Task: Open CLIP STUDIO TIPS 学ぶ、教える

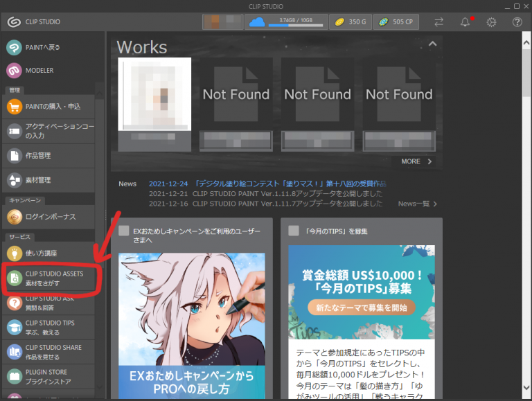Action: click(x=48, y=328)
